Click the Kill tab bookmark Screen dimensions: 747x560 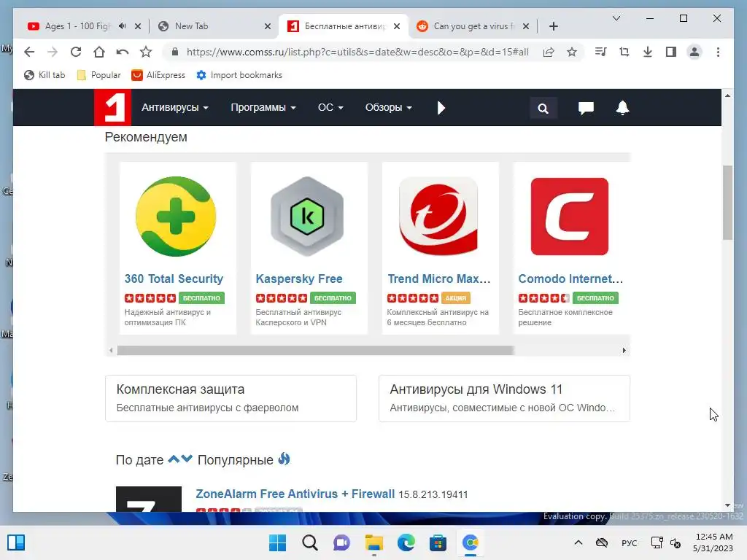[x=44, y=75]
